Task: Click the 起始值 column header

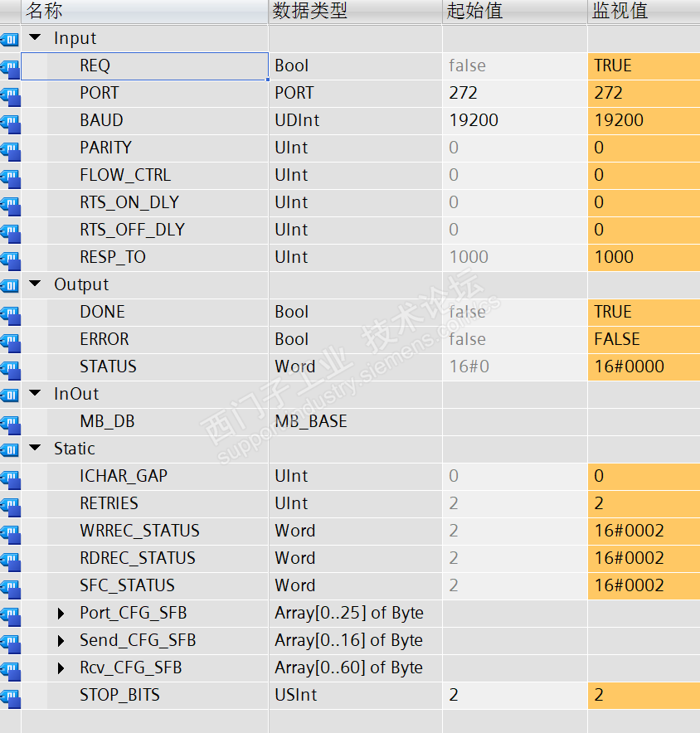Action: tap(514, 12)
